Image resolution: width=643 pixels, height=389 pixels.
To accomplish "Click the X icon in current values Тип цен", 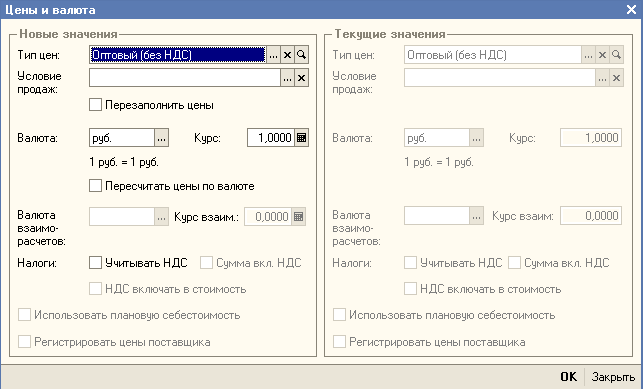I will [602, 55].
